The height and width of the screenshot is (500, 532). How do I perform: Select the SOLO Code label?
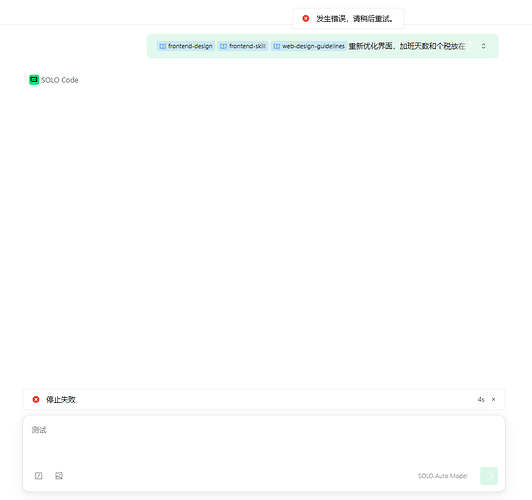tap(60, 80)
